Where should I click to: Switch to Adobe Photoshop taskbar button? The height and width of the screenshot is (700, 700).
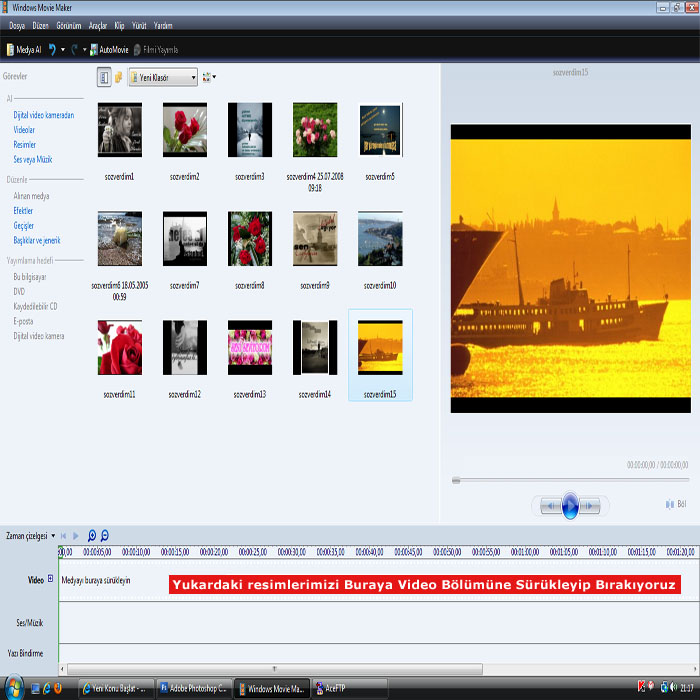(x=194, y=688)
